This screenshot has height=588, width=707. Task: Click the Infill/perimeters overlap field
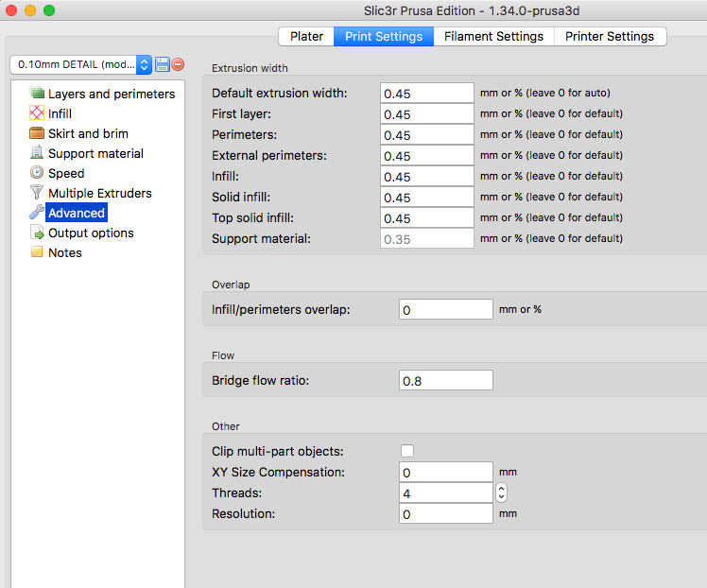pos(445,309)
